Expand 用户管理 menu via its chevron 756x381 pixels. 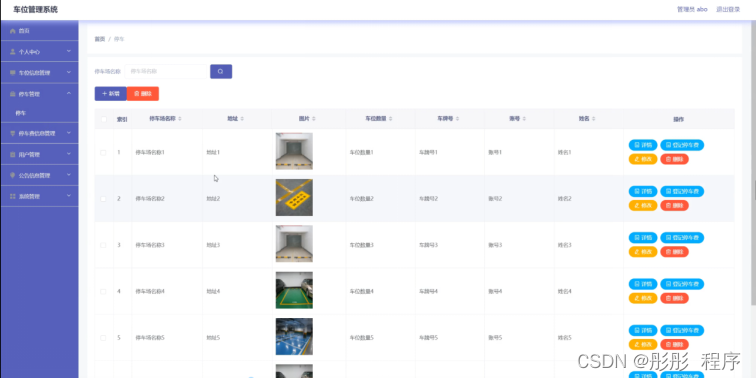69,154
